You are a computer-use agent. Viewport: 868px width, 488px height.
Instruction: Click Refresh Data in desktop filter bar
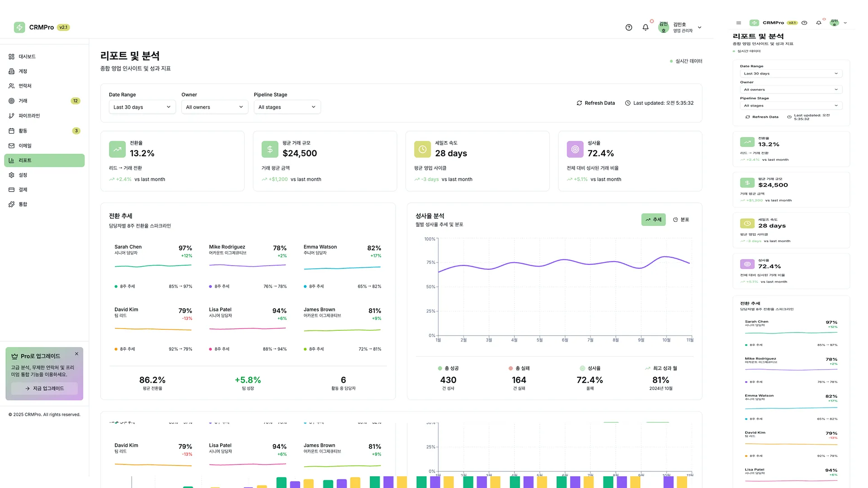(x=595, y=103)
